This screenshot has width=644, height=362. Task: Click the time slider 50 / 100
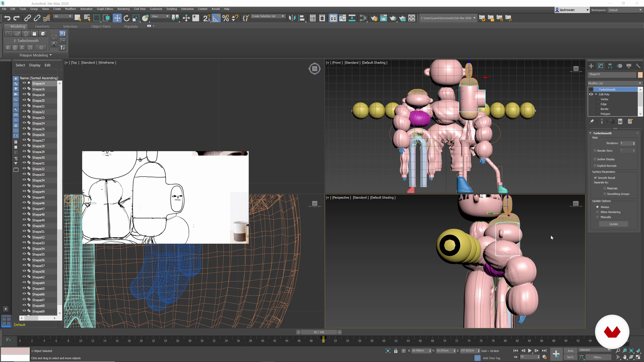pyautogui.click(x=319, y=332)
